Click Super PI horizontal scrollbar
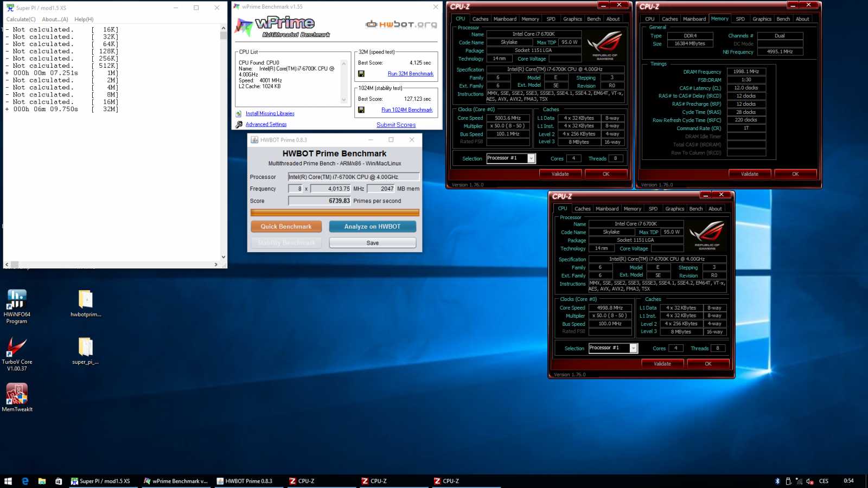Screen dimensions: 868x488 tap(112, 265)
